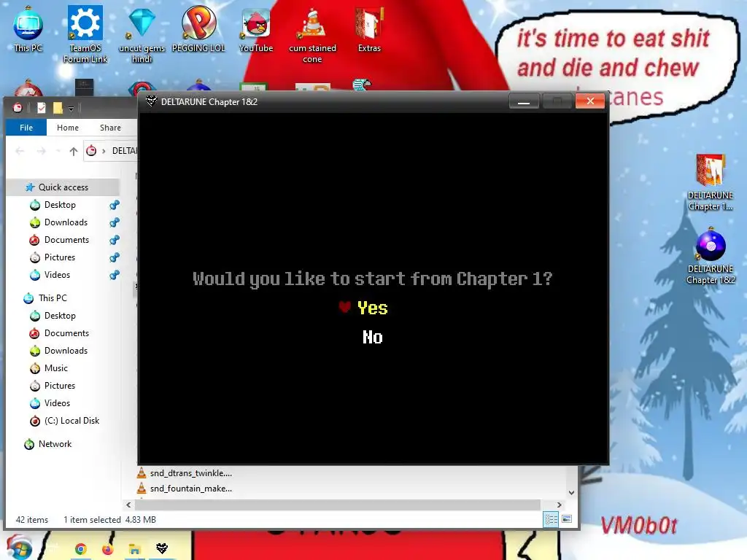Select Yes to start from Chapter 1
Viewport: 747px width, 560px height.
tap(372, 308)
